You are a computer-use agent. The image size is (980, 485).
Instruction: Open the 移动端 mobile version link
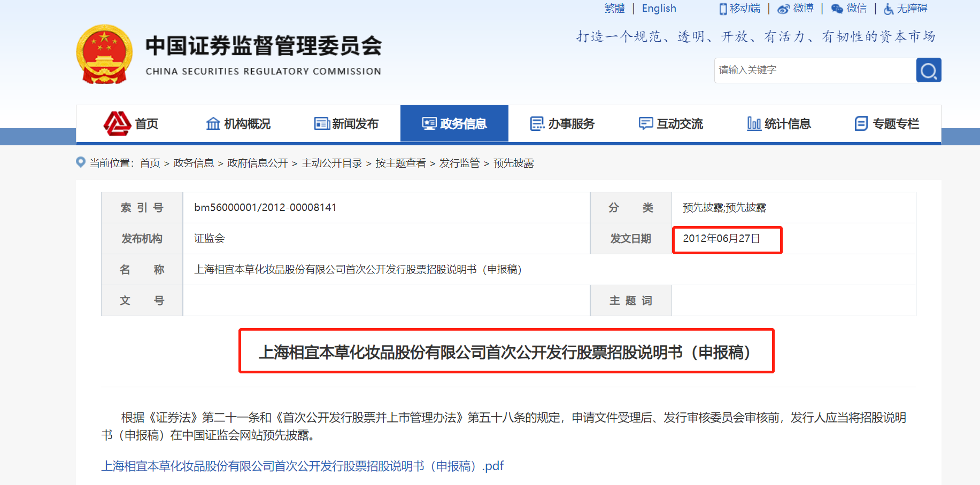coord(745,9)
